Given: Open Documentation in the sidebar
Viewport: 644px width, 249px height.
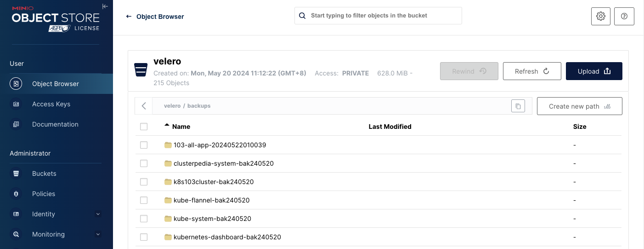Looking at the screenshot, I should point(56,124).
